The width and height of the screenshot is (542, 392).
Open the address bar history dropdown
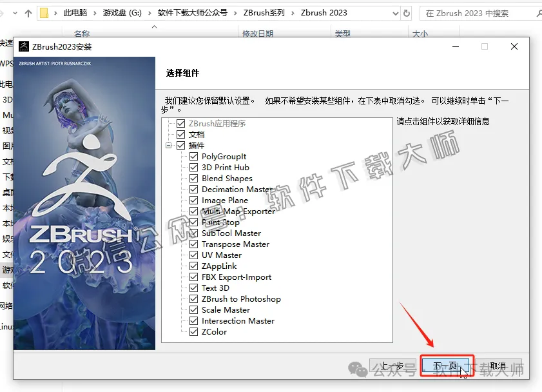[x=396, y=12]
